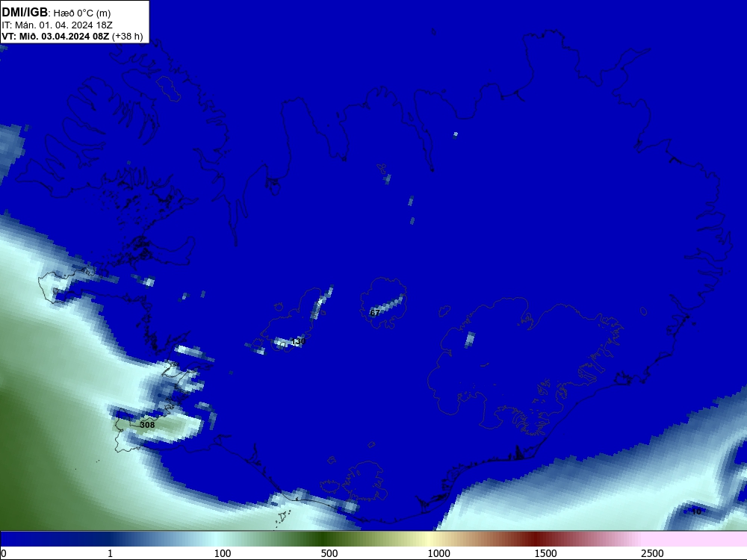
Task: Pick the pale yellow colorbar segment above 1000
Action: click(429, 539)
